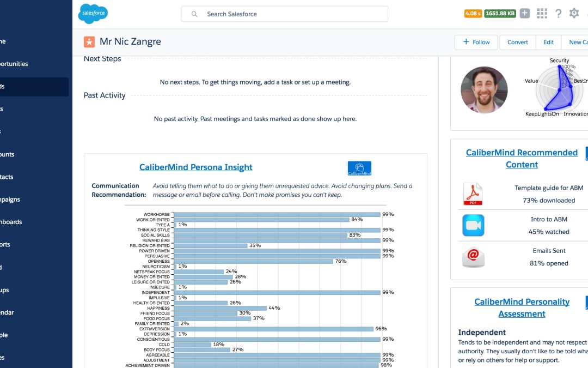Select the Groups sidebar item
This screenshot has width=588, height=368.
coord(34,290)
